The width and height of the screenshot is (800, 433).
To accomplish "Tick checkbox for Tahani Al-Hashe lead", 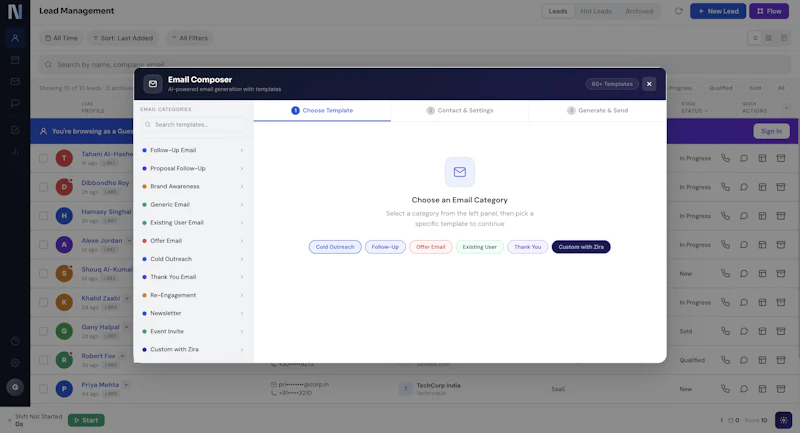I will click(x=43, y=158).
